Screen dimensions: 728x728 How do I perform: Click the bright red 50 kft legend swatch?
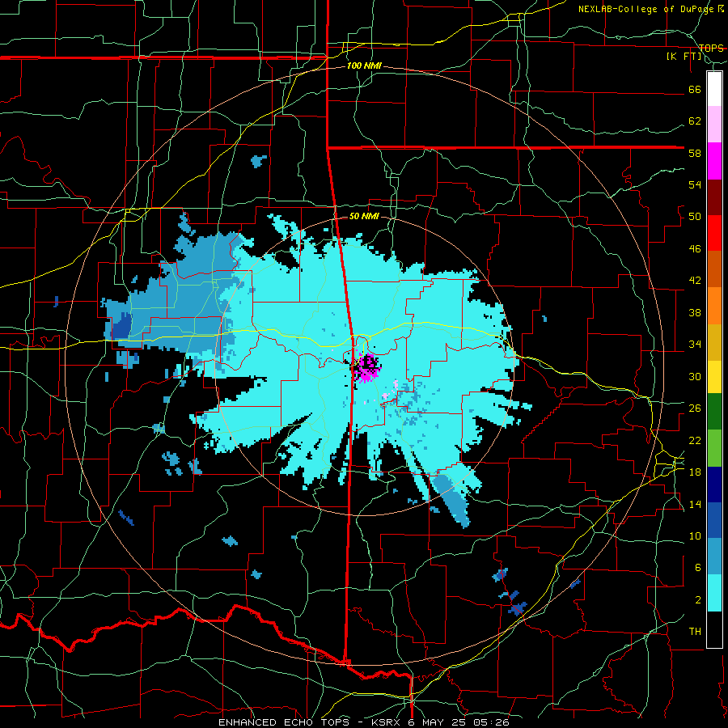714,233
